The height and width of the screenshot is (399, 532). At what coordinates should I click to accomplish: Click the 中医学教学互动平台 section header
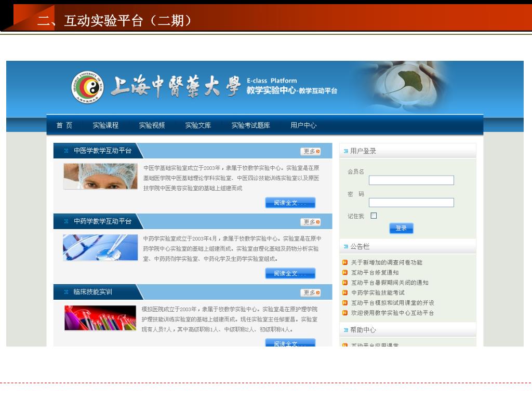click(102, 151)
